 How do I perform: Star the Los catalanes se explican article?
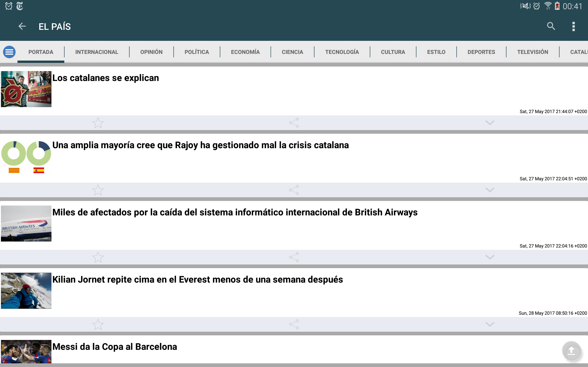98,123
